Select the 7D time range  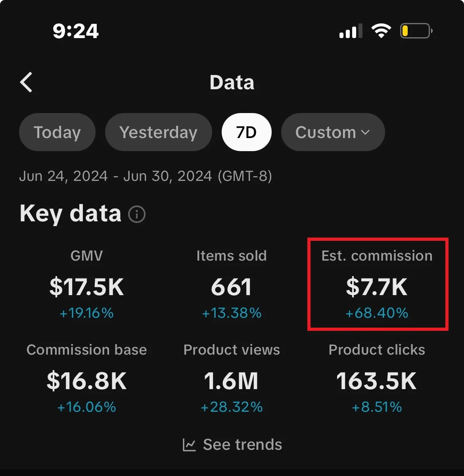click(x=246, y=132)
